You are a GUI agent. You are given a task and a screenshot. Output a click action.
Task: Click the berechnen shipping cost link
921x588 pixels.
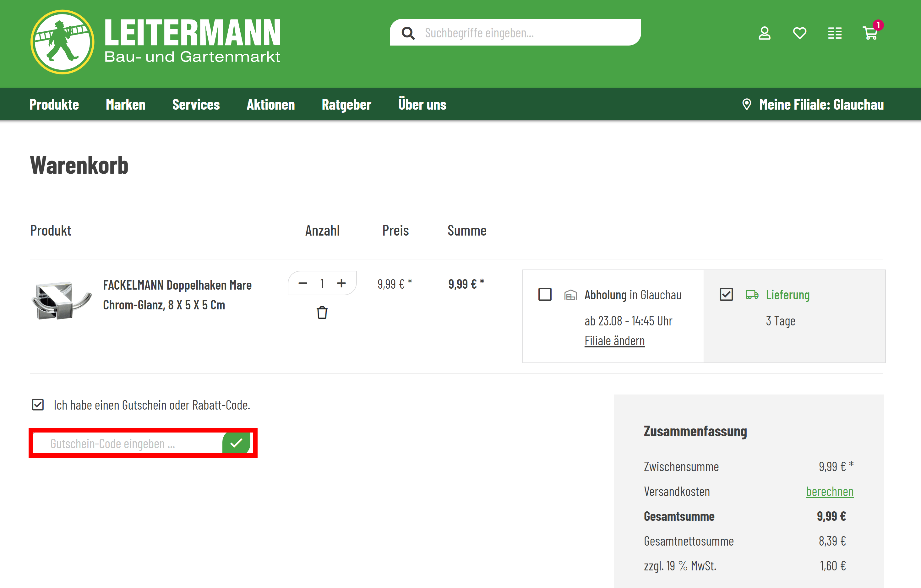(x=829, y=492)
